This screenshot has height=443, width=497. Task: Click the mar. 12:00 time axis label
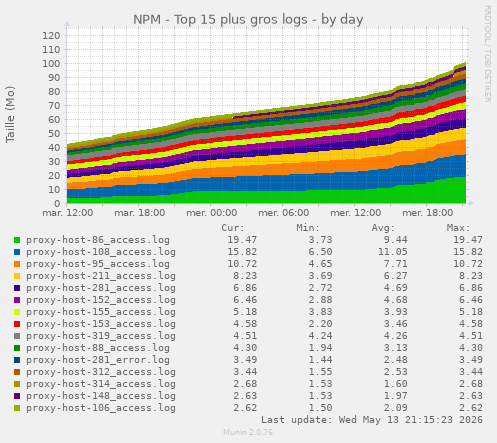coord(68,213)
